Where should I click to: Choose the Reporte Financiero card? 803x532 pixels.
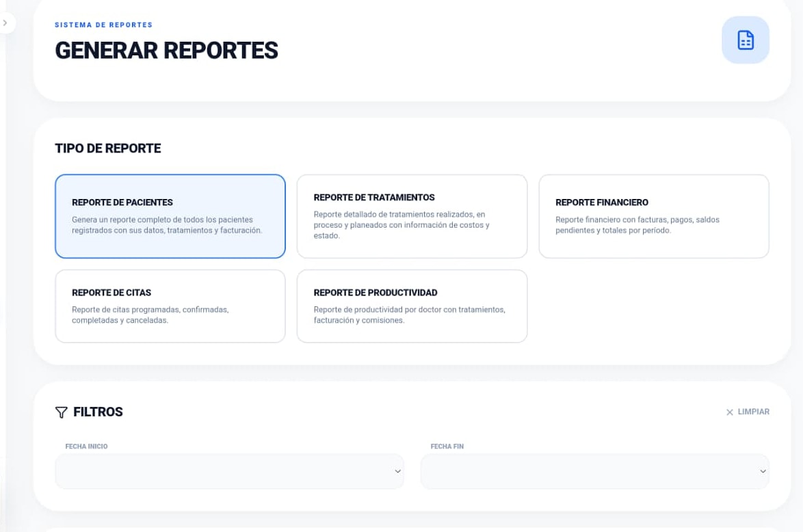[x=654, y=216]
